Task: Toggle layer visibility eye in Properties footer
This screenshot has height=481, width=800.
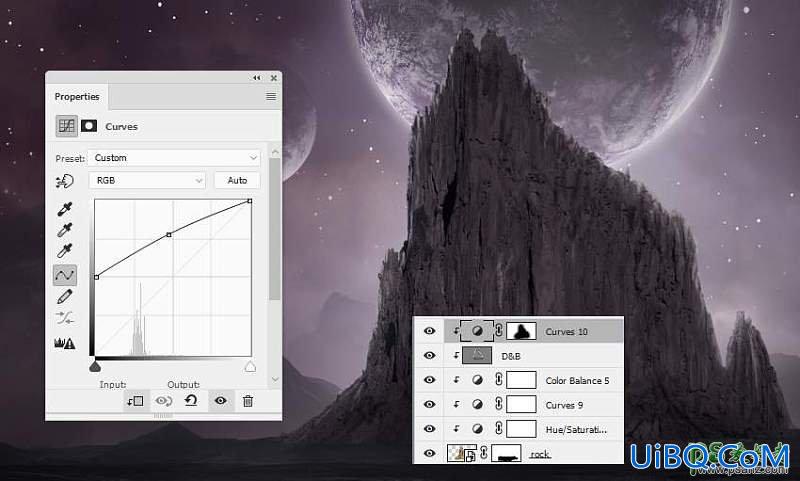Action: coord(220,401)
